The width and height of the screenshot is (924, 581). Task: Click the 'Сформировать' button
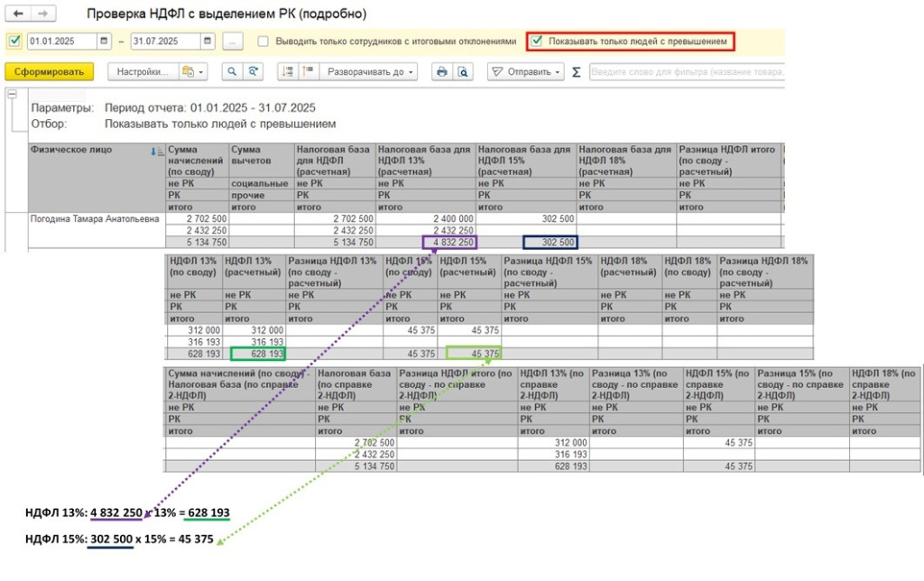49,72
